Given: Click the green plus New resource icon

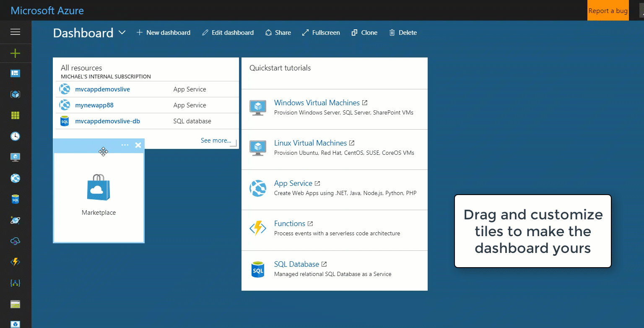Looking at the screenshot, I should [16, 53].
